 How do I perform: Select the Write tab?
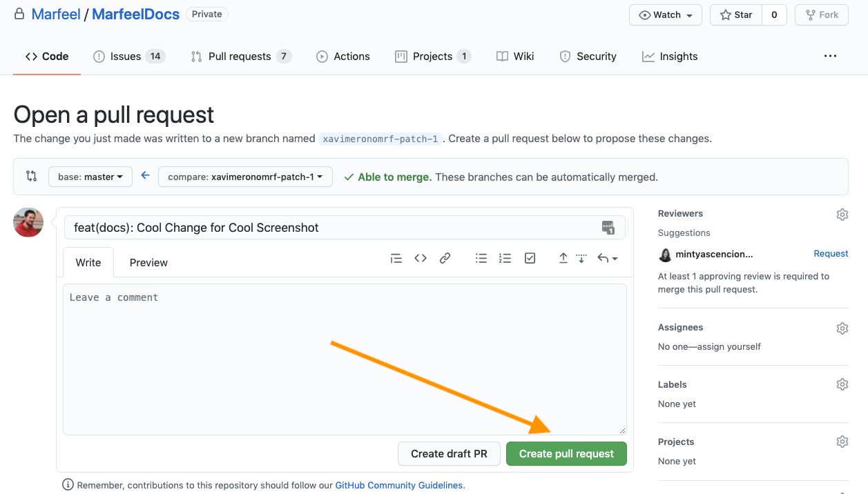pos(88,262)
